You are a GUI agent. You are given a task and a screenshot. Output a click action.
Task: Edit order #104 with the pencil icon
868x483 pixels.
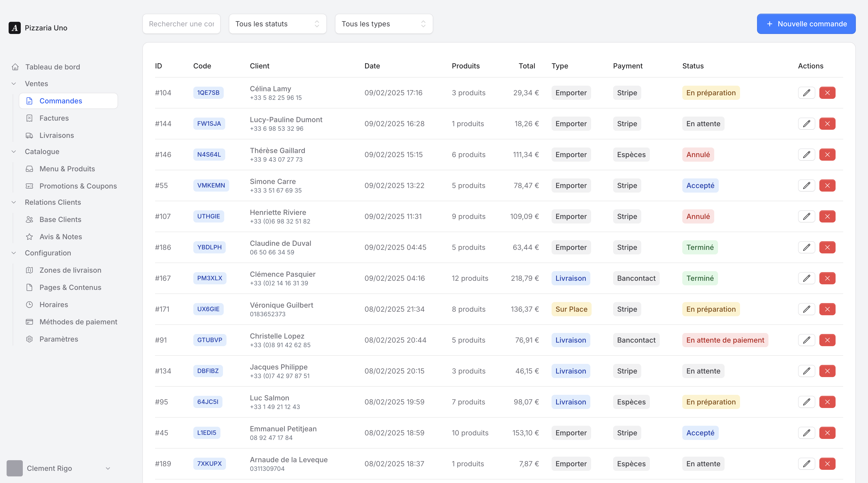[x=807, y=93]
